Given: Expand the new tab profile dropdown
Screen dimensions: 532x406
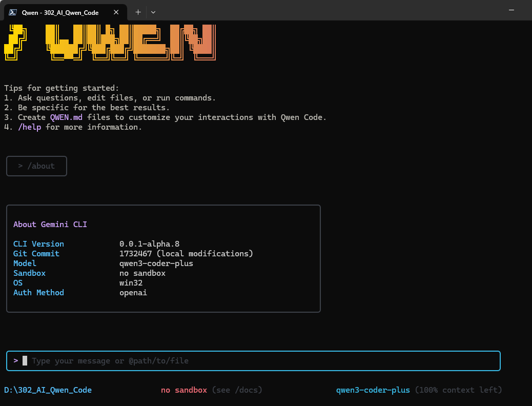Looking at the screenshot, I should coord(153,12).
